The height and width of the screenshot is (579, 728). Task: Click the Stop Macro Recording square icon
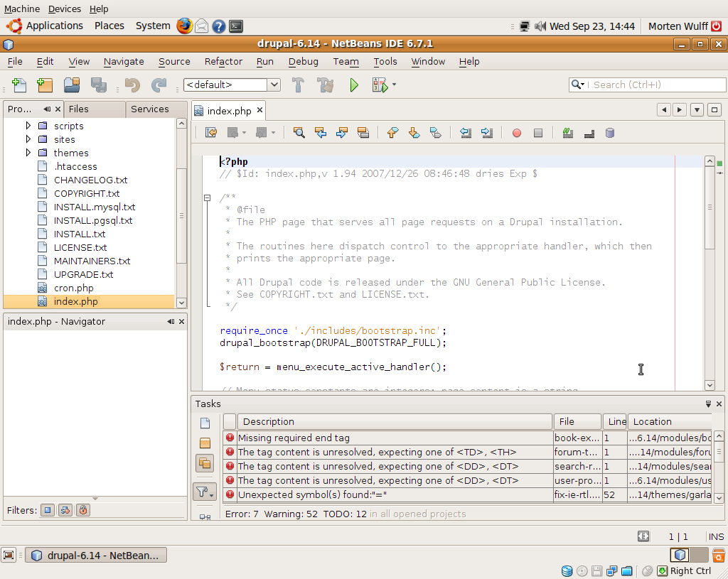coord(538,134)
